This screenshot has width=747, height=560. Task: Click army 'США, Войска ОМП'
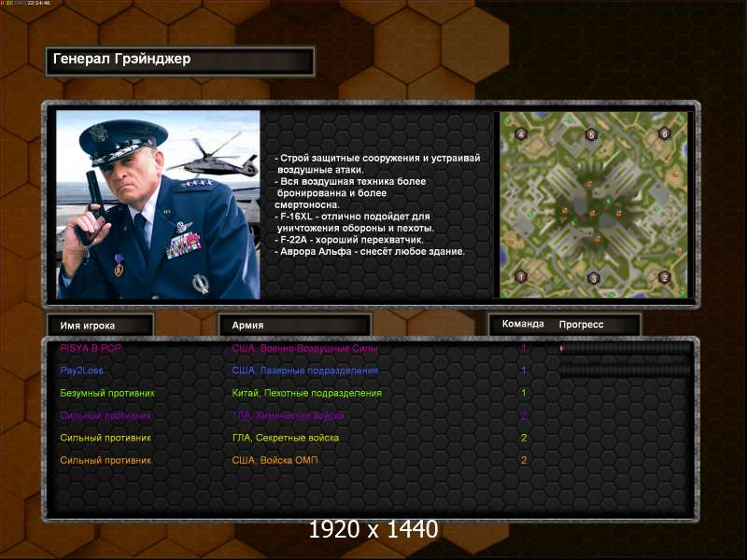click(275, 460)
